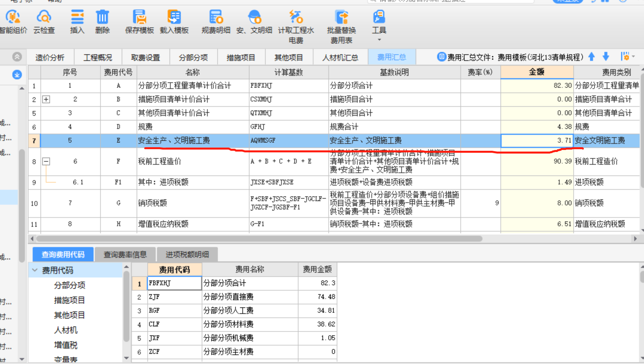Image resolution: width=644 pixels, height=364 pixels.
Task: Move fee row down with blue down arrow
Action: [606, 57]
